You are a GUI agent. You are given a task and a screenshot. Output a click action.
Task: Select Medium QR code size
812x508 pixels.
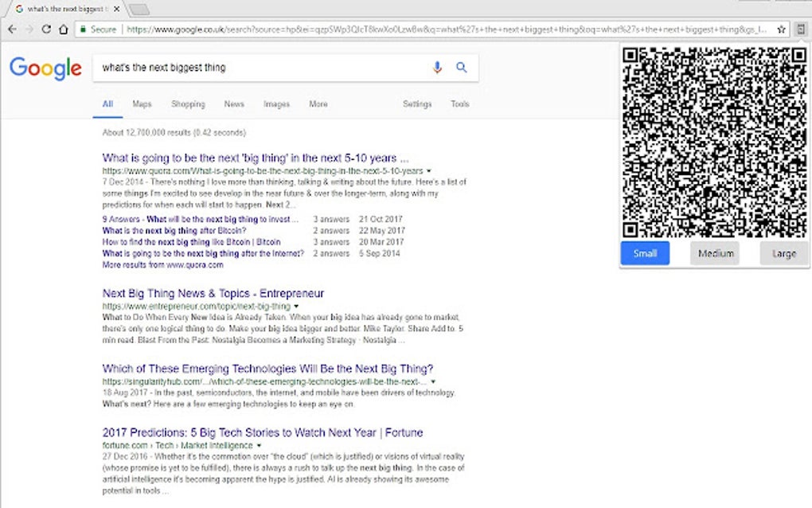pos(714,253)
